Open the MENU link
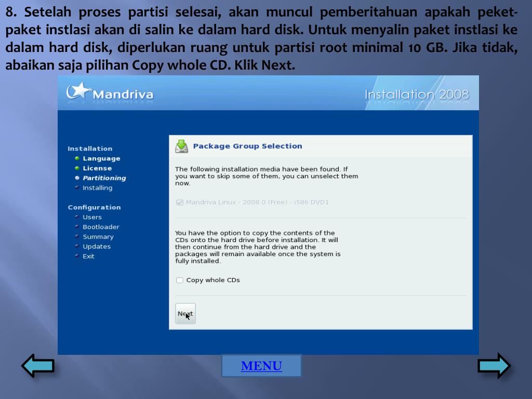Viewport: 532px width, 399px height. click(x=261, y=366)
